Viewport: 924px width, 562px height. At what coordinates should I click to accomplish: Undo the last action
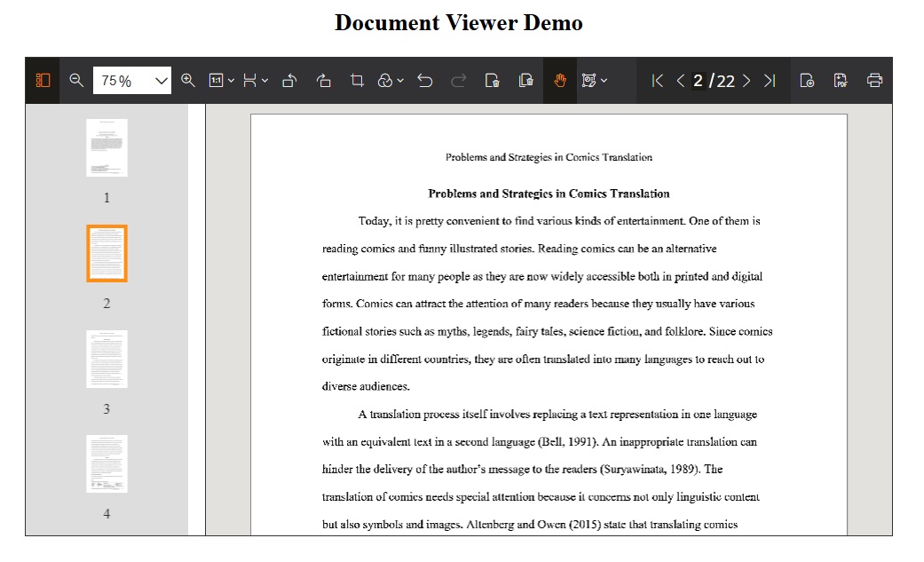point(425,81)
